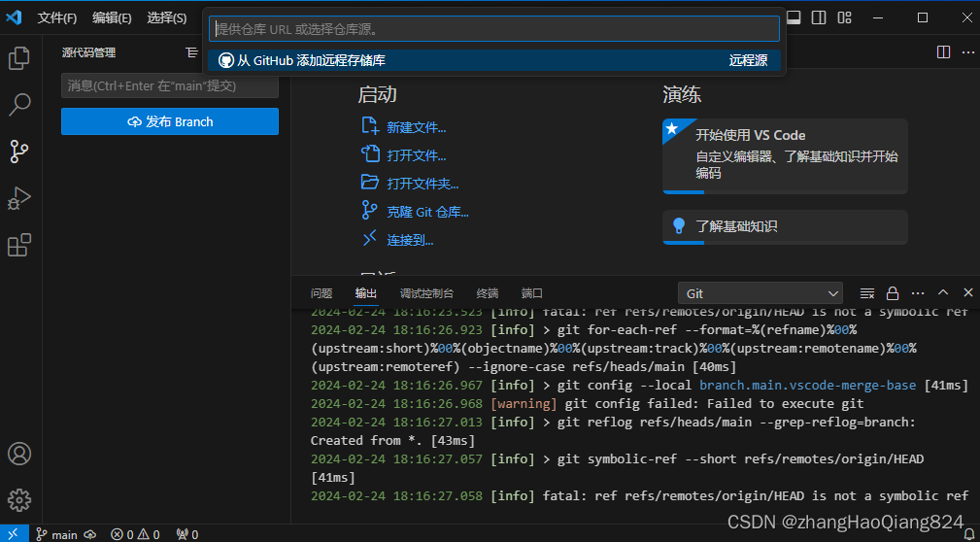Select the Source Control activity bar icon
The image size is (980, 542).
coord(19,152)
